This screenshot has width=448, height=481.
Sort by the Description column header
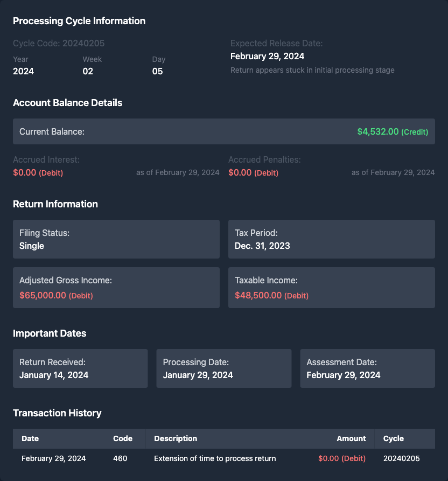(x=176, y=438)
